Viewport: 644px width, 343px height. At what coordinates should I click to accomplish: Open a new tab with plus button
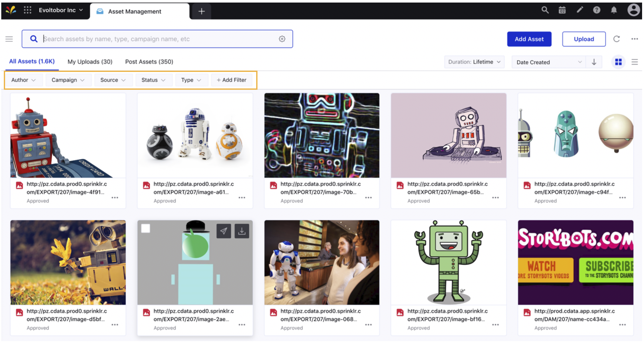click(201, 11)
